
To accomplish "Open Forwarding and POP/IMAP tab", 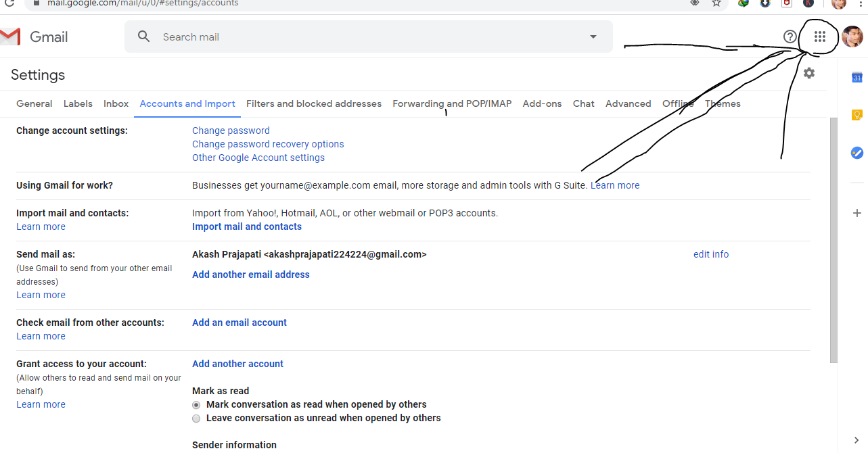I will 452,103.
